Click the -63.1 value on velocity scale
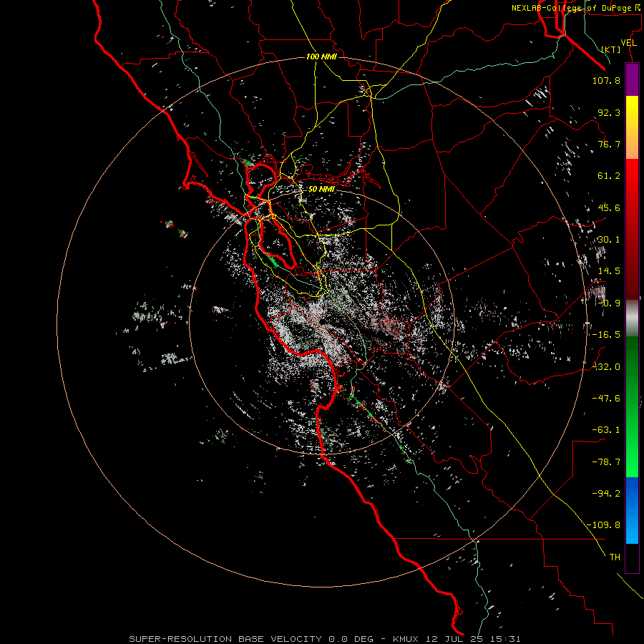The image size is (644, 644). tap(606, 430)
